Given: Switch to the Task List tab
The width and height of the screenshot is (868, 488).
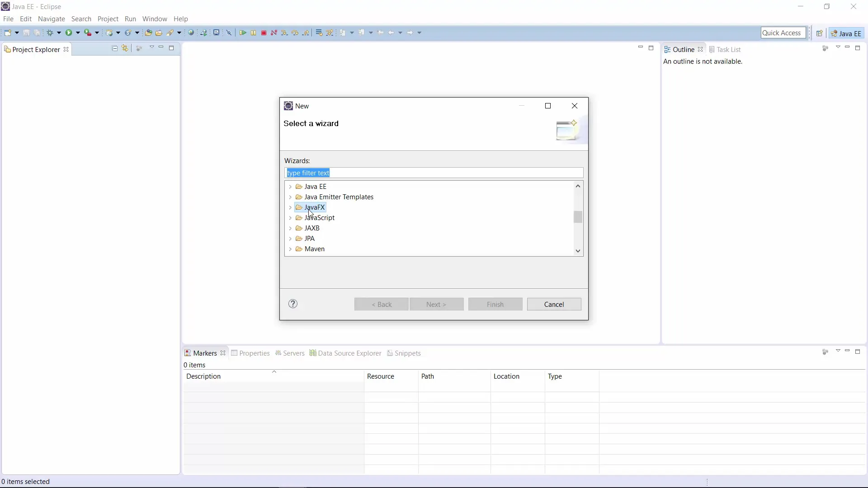Looking at the screenshot, I should pos(725,49).
